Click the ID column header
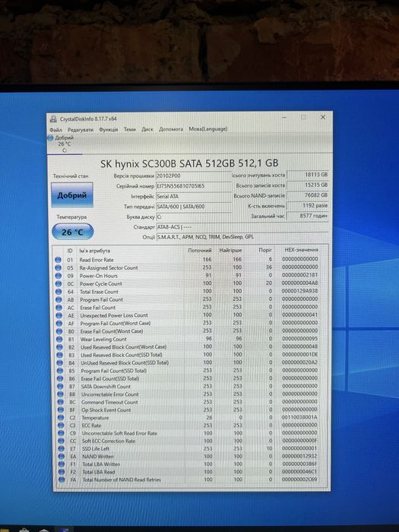Image resolution: width=399 pixels, height=532 pixels. pyautogui.click(x=70, y=251)
